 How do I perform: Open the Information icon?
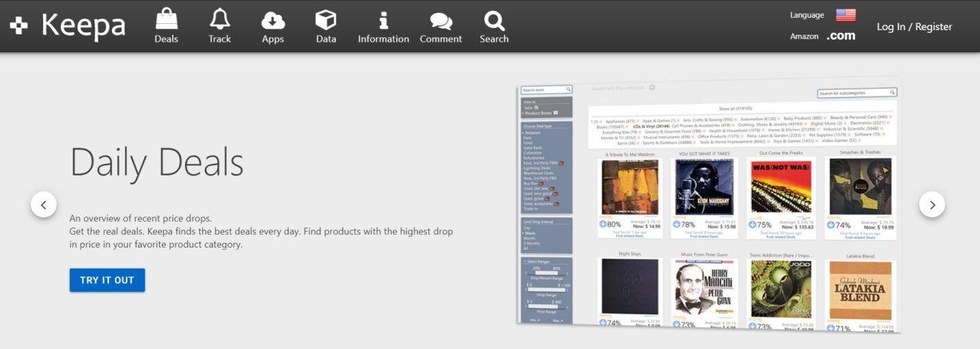383,20
